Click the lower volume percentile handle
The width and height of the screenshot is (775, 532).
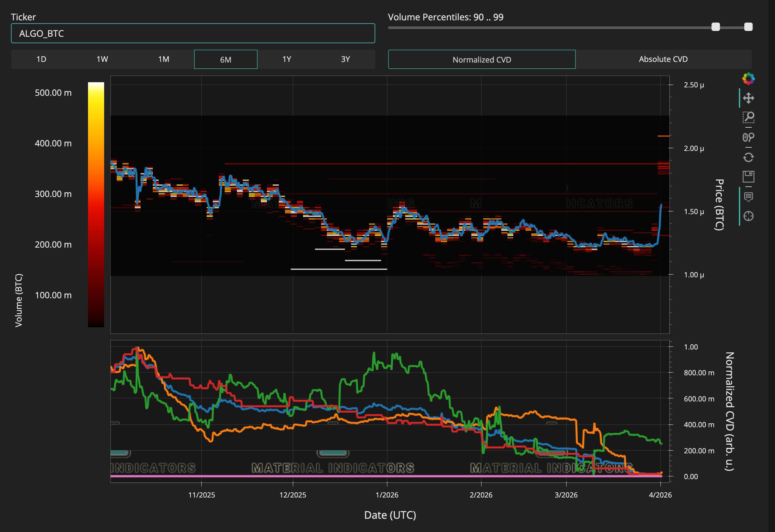(716, 27)
